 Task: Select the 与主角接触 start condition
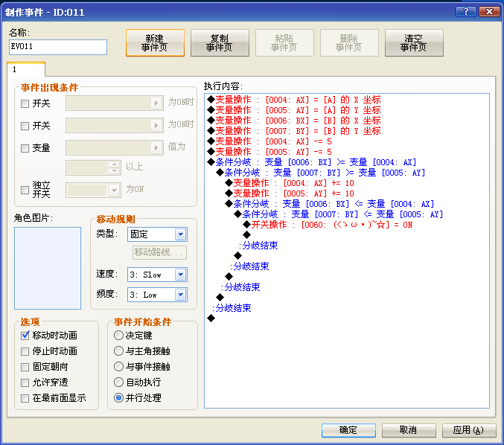118,350
